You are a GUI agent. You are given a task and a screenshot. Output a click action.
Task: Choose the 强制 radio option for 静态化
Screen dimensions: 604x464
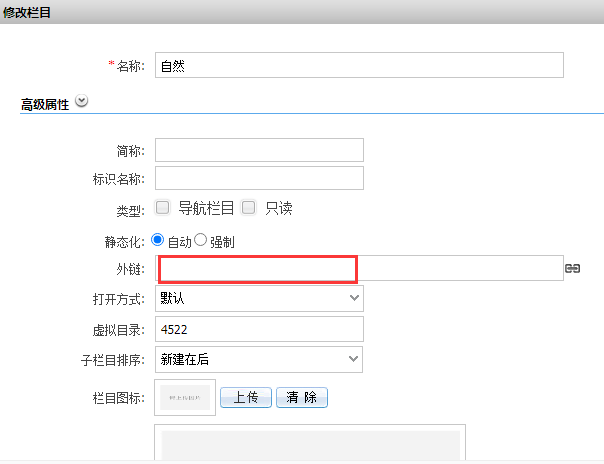point(200,241)
